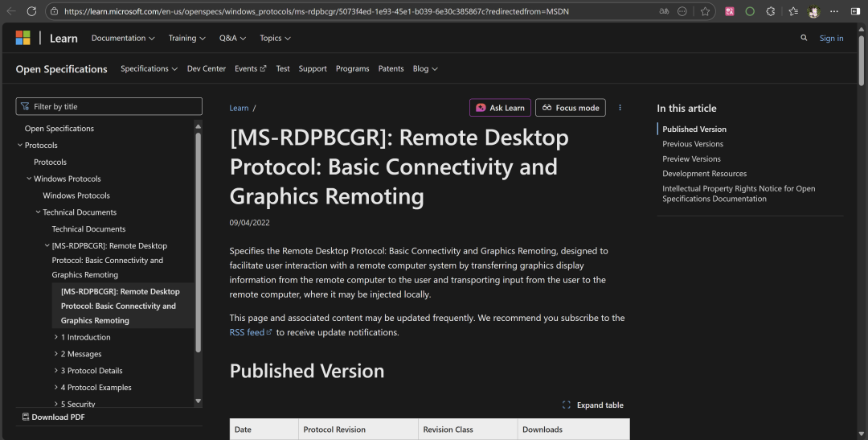Screen dimensions: 868x440
Task: Click the Download PDF button
Action: 54,417
